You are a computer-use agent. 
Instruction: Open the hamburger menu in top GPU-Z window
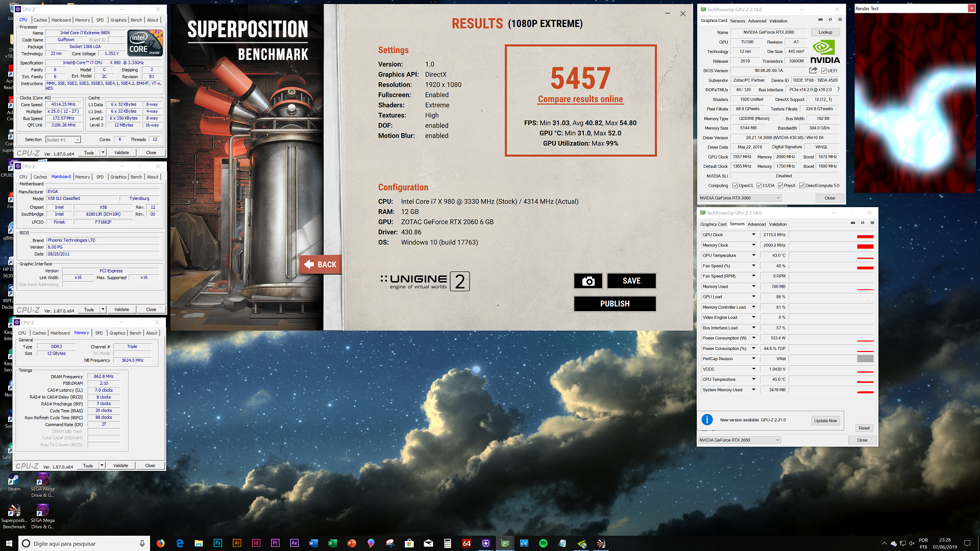(x=840, y=20)
